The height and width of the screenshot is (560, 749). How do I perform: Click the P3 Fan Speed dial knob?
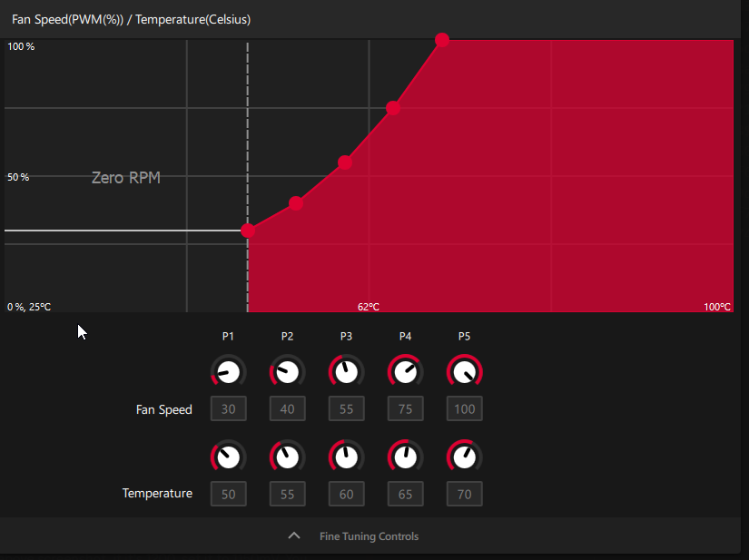point(346,372)
